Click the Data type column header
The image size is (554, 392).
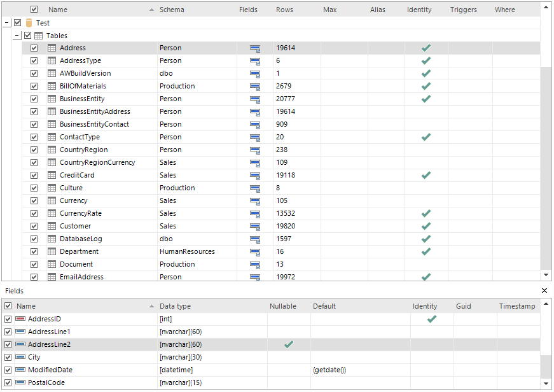(175, 306)
